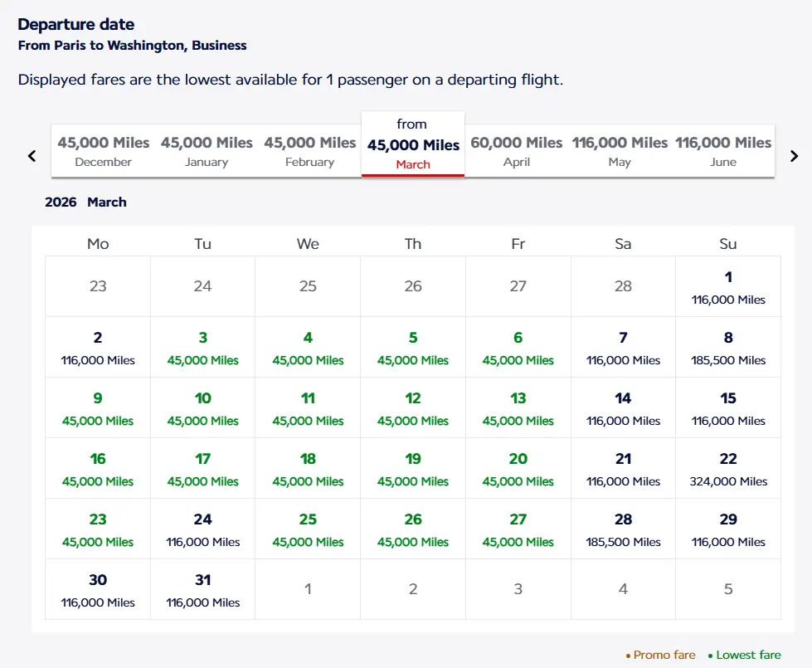Select the December 45,000 Miles tab
The height and width of the screenshot is (668, 812).
[104, 151]
